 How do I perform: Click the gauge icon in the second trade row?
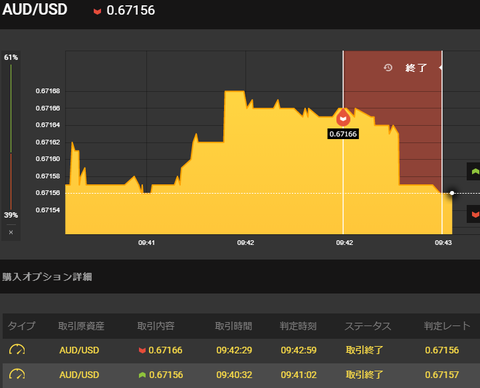pos(17,374)
